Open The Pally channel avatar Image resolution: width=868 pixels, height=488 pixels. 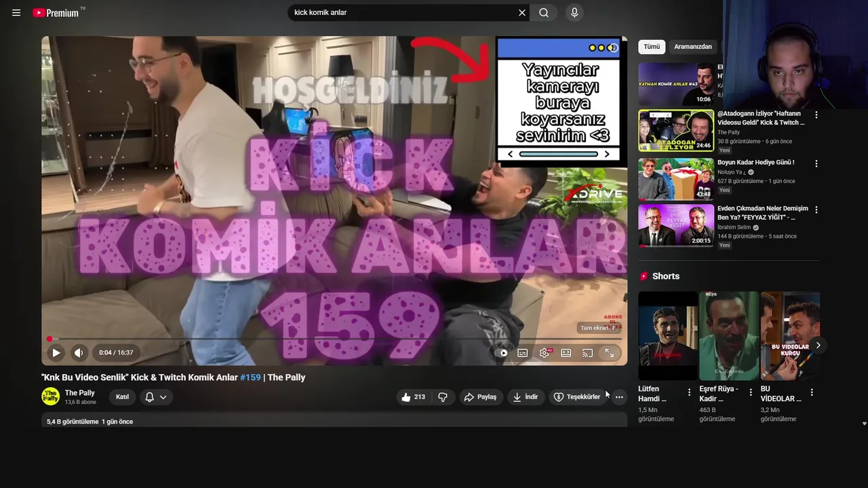tap(51, 396)
